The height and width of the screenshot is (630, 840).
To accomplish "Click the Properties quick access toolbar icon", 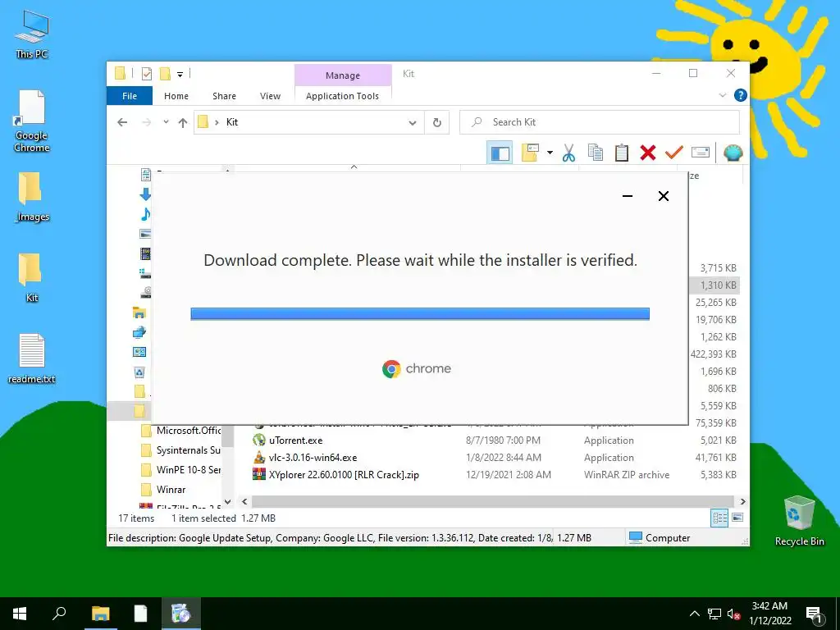I will pyautogui.click(x=147, y=73).
